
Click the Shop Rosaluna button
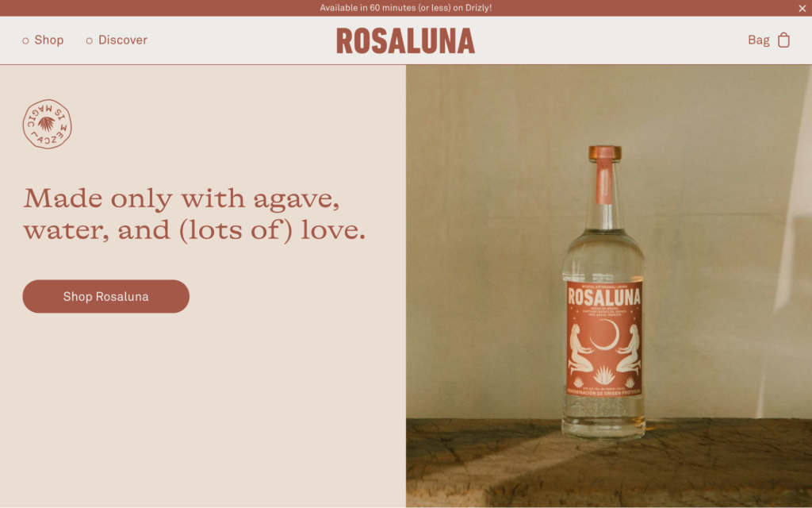(105, 297)
